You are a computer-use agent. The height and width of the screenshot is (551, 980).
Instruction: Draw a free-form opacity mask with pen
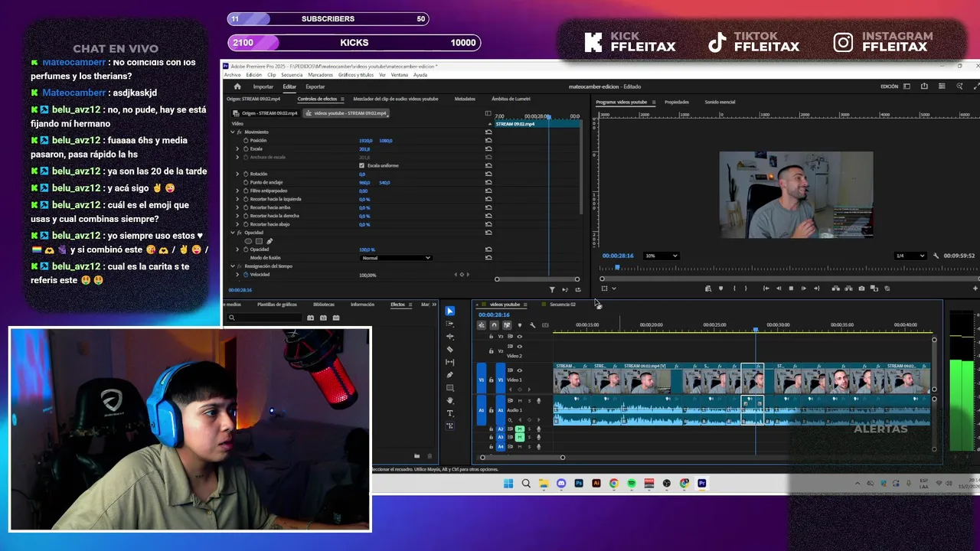click(269, 241)
